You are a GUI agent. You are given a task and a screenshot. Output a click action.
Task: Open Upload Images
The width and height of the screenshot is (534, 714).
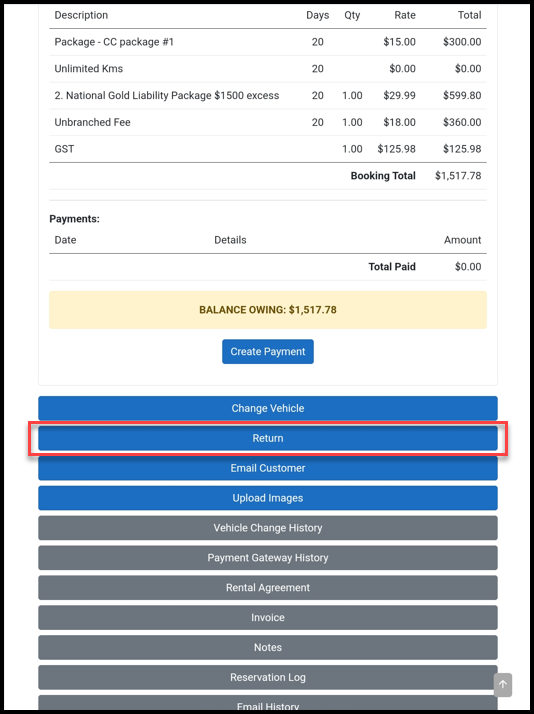pos(268,498)
